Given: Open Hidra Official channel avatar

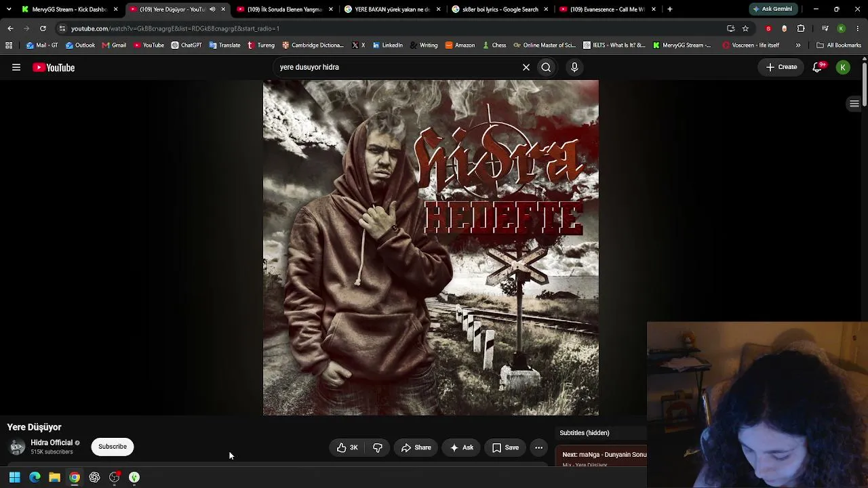Looking at the screenshot, I should [x=17, y=447].
